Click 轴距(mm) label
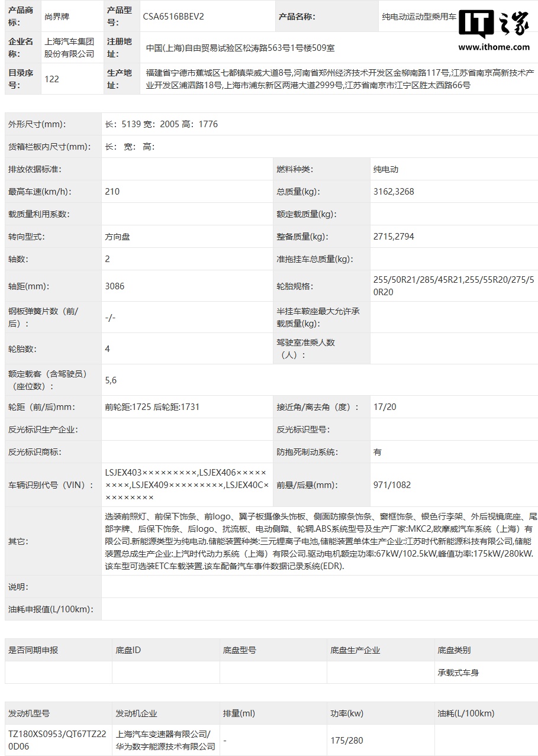This screenshot has height=756, width=538. tap(28, 286)
